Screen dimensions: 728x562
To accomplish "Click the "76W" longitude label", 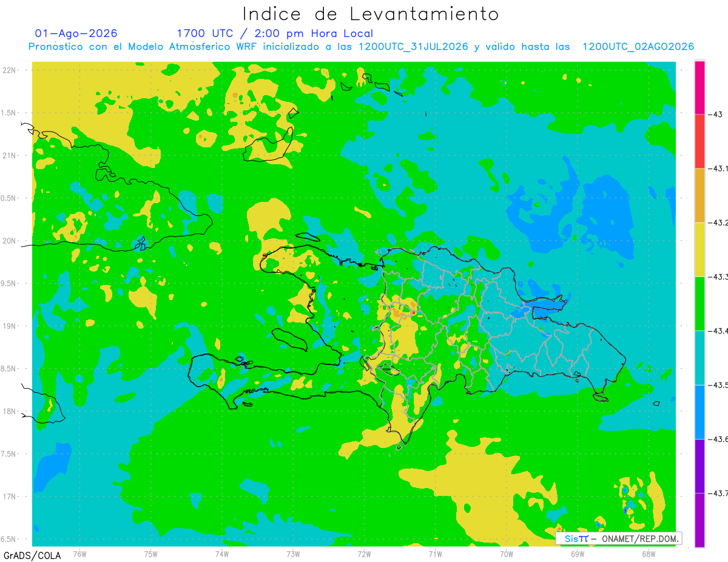I will (x=79, y=554).
